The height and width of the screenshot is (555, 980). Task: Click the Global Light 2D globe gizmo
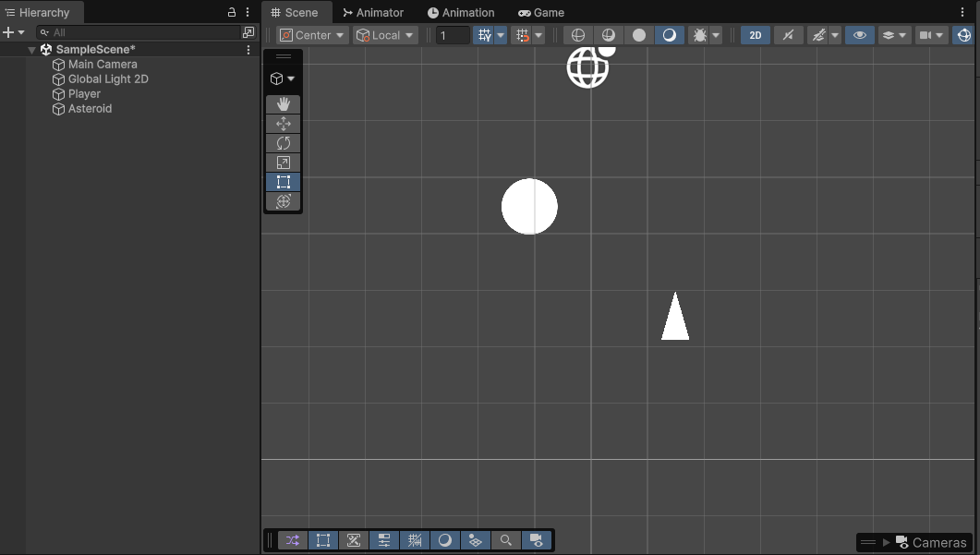[588, 67]
